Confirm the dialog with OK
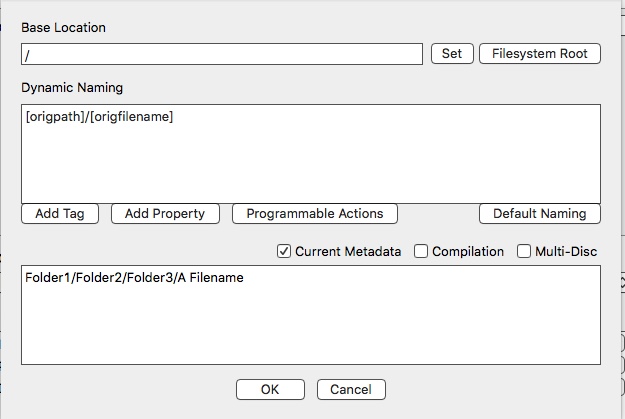This screenshot has height=419, width=625. [270, 389]
